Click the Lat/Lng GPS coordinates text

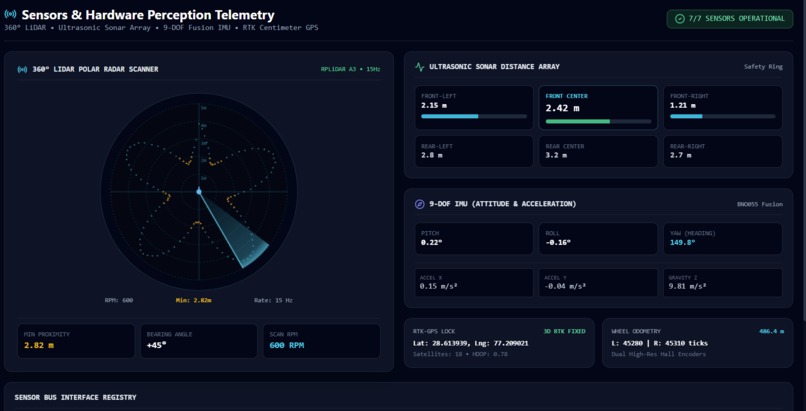coord(470,343)
